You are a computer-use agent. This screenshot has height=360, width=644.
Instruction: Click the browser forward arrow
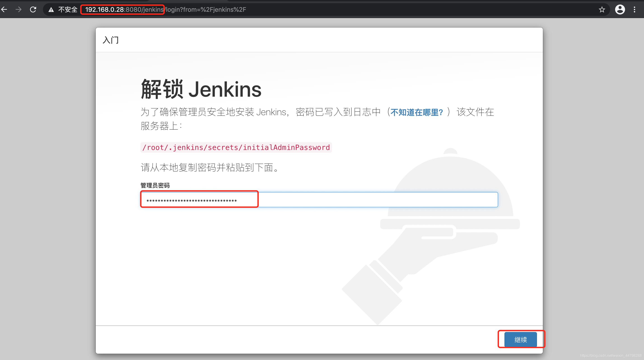pyautogui.click(x=19, y=9)
